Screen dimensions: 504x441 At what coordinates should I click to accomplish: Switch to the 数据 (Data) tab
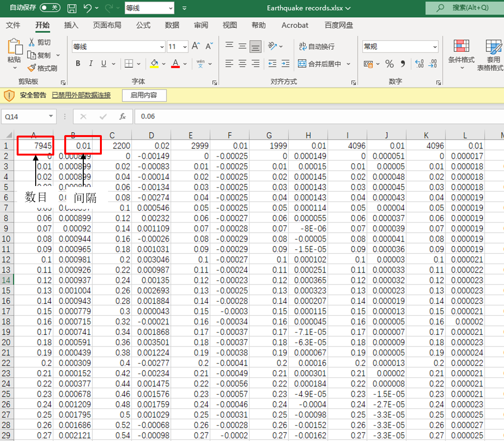172,25
